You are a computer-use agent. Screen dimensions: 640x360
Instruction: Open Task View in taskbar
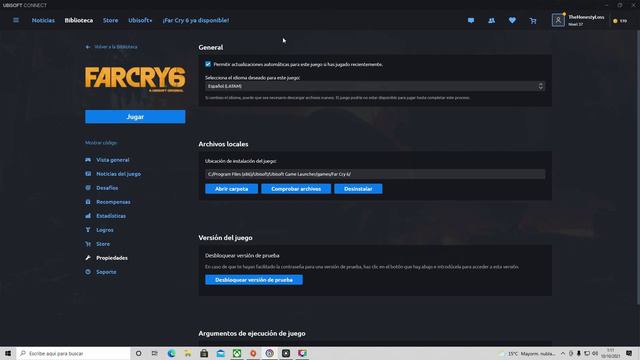[154, 353]
